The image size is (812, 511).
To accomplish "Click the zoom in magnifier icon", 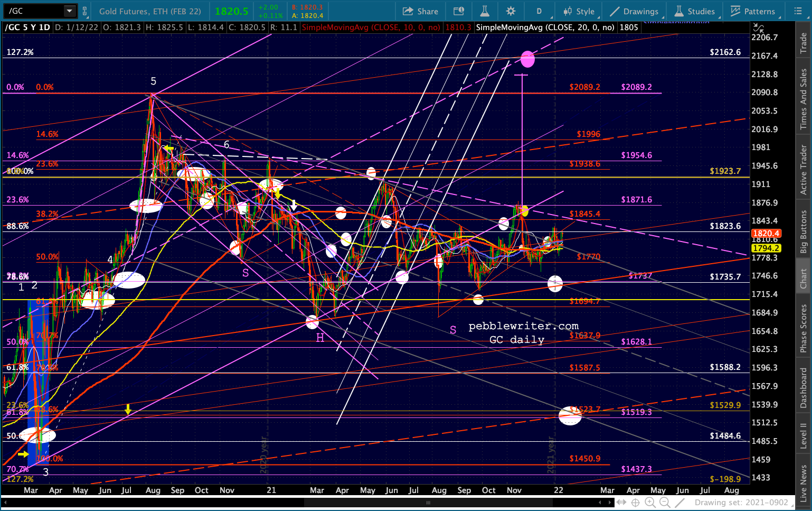I will 650,503.
